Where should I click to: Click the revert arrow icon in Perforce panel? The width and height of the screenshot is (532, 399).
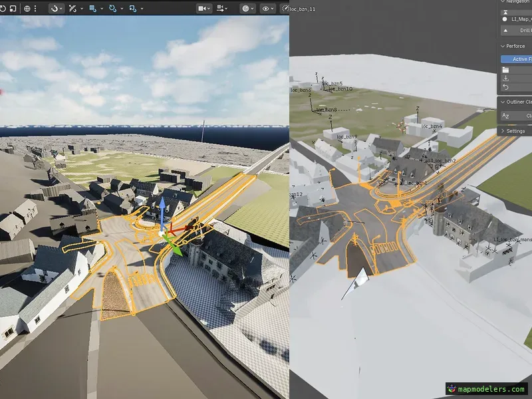click(505, 87)
